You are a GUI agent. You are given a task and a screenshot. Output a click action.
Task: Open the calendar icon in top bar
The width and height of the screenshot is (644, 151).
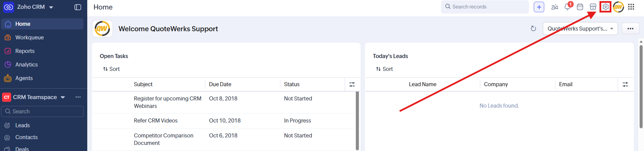[x=580, y=7]
